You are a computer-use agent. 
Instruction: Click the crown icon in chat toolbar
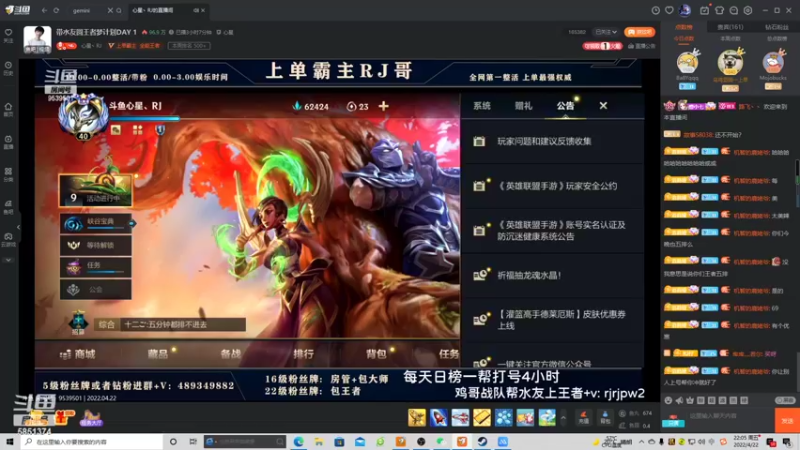pos(690,401)
